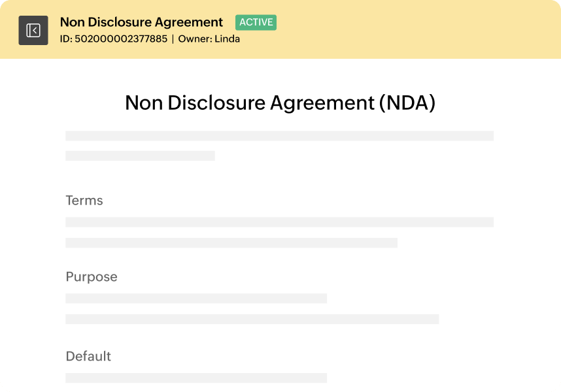The image size is (561, 392).
Task: Click the yellow header bar background
Action: pos(411,30)
